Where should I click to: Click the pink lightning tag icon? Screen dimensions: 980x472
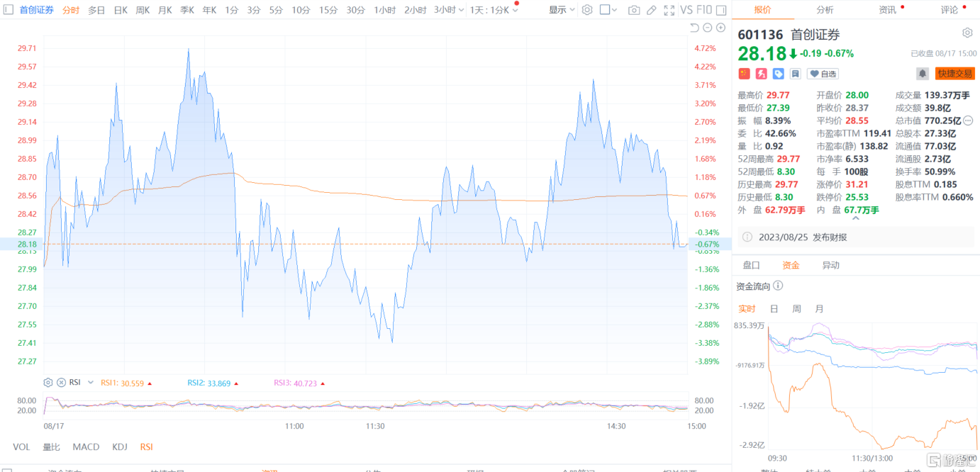(761, 74)
